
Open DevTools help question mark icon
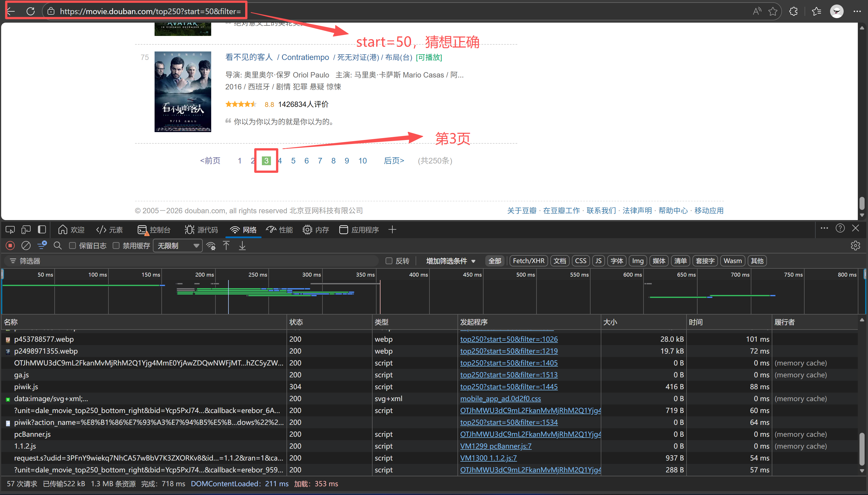(840, 228)
